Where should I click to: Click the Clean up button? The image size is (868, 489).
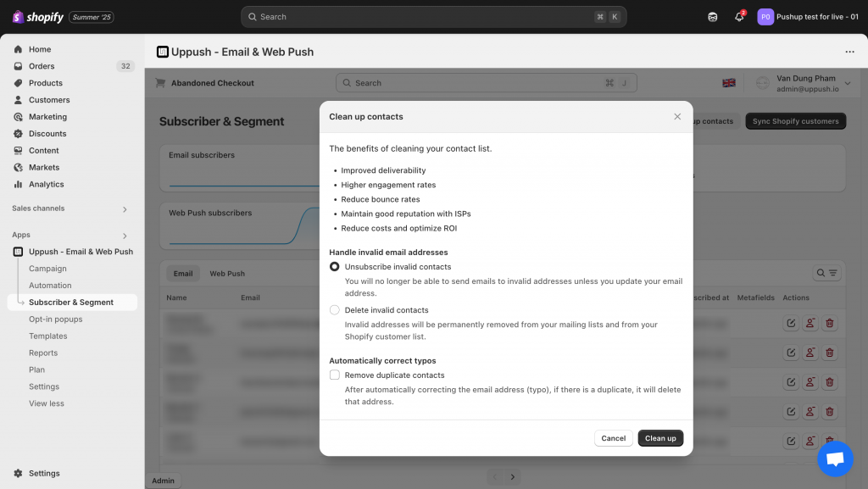pyautogui.click(x=660, y=438)
